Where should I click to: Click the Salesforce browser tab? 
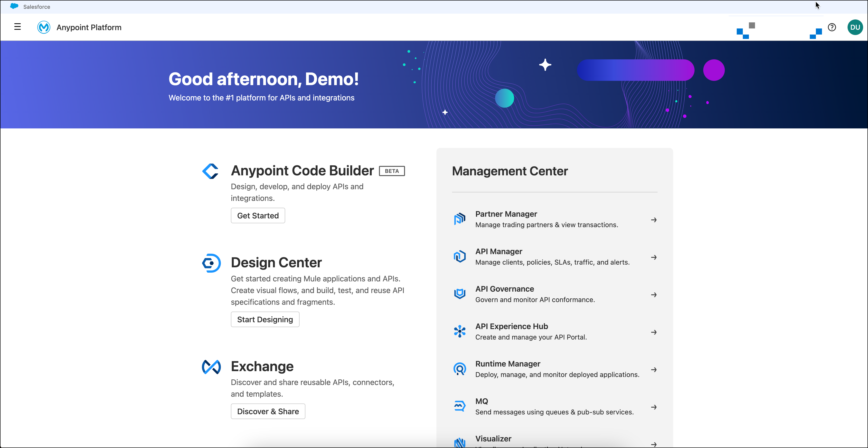click(x=36, y=7)
